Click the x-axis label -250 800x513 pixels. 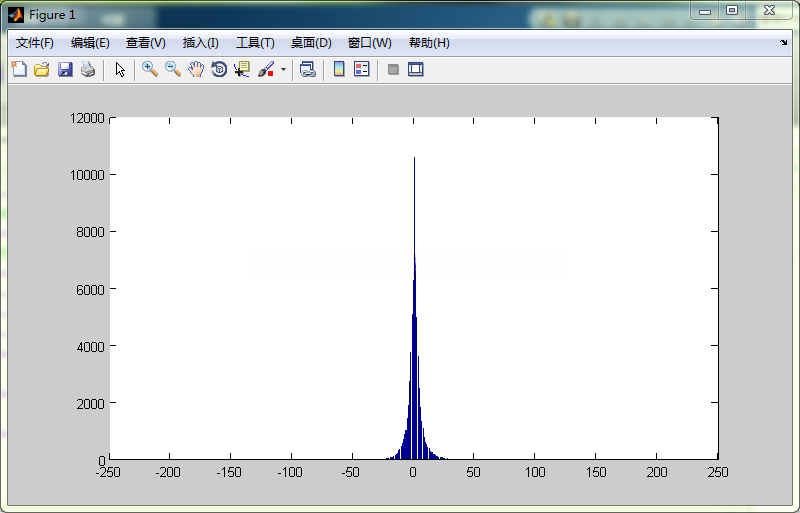[x=108, y=472]
